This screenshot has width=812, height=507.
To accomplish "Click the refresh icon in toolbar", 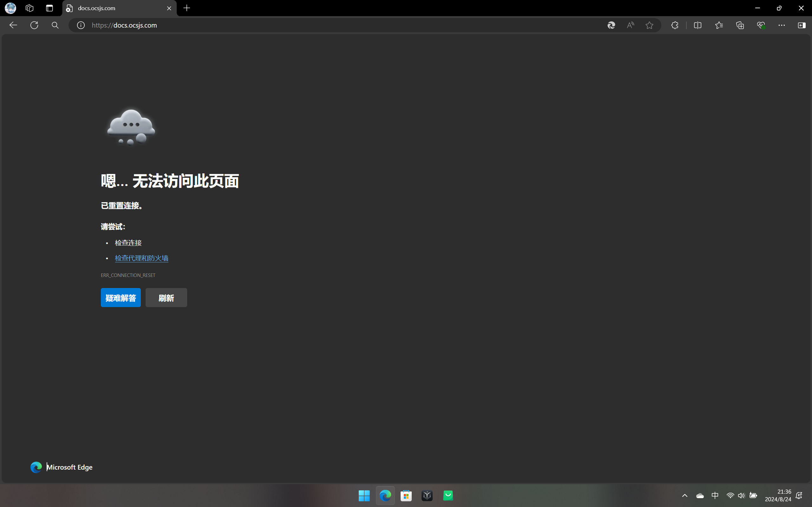I will pyautogui.click(x=34, y=25).
